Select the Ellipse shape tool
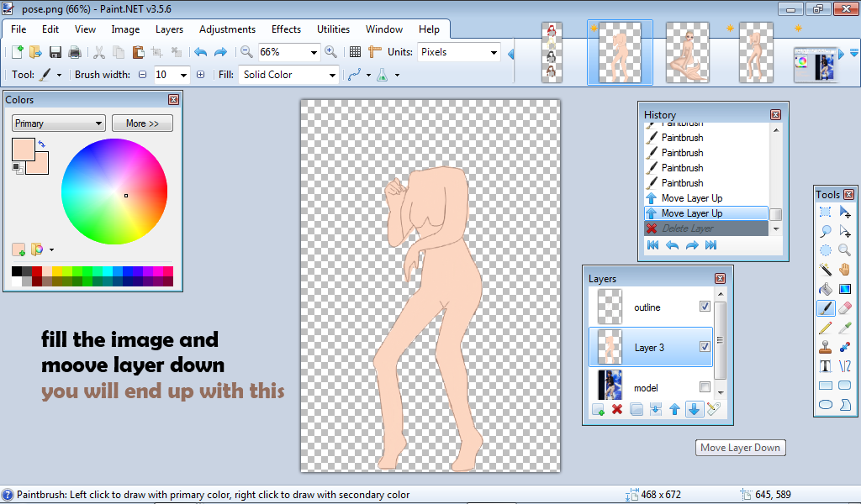Image resolution: width=861 pixels, height=504 pixels. (x=825, y=405)
